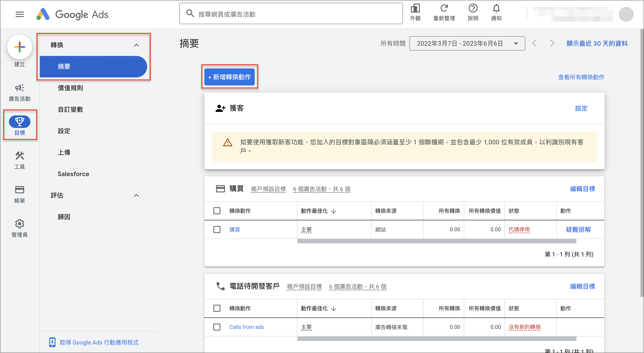Click the search magnifier icon
The image size is (644, 353).
pyautogui.click(x=190, y=13)
